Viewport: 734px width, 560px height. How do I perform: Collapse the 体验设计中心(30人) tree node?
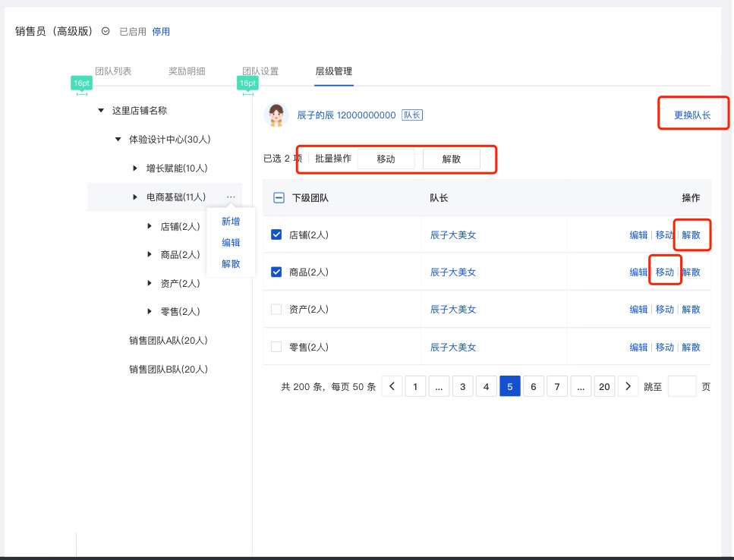(118, 140)
